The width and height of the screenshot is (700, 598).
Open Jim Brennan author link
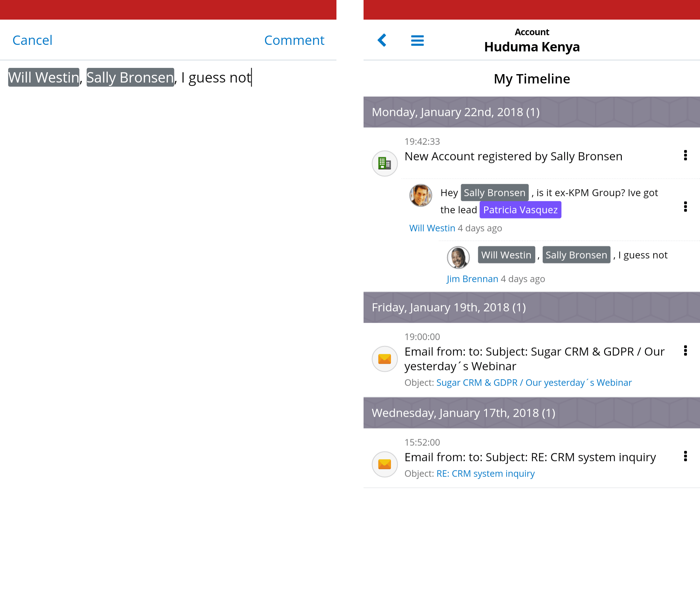click(x=472, y=279)
